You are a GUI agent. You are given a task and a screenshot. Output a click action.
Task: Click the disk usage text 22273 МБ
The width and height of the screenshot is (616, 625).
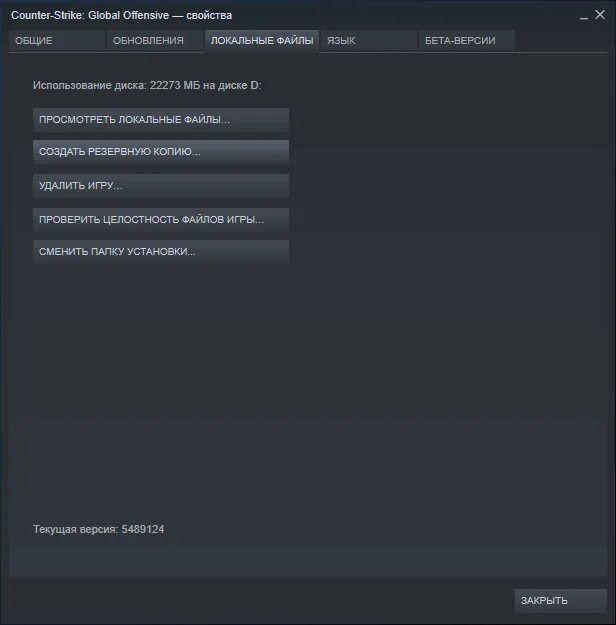(175, 85)
